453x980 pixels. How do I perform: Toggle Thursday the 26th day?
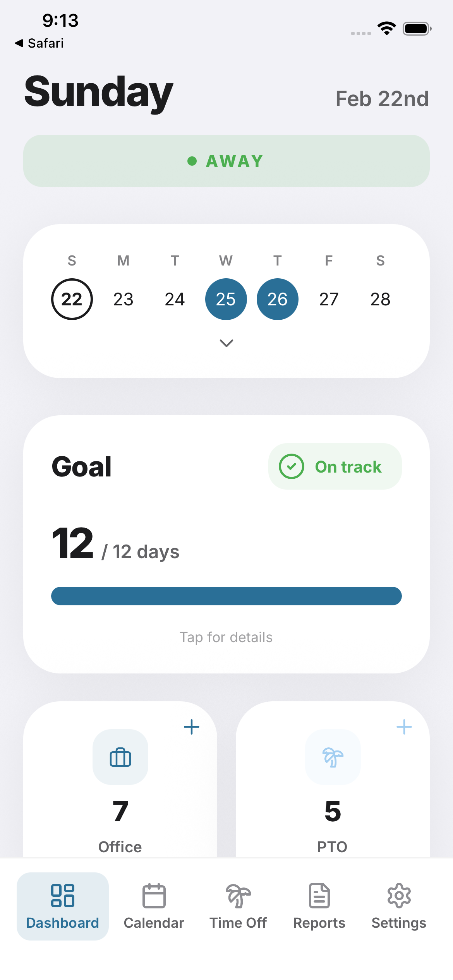pyautogui.click(x=277, y=299)
